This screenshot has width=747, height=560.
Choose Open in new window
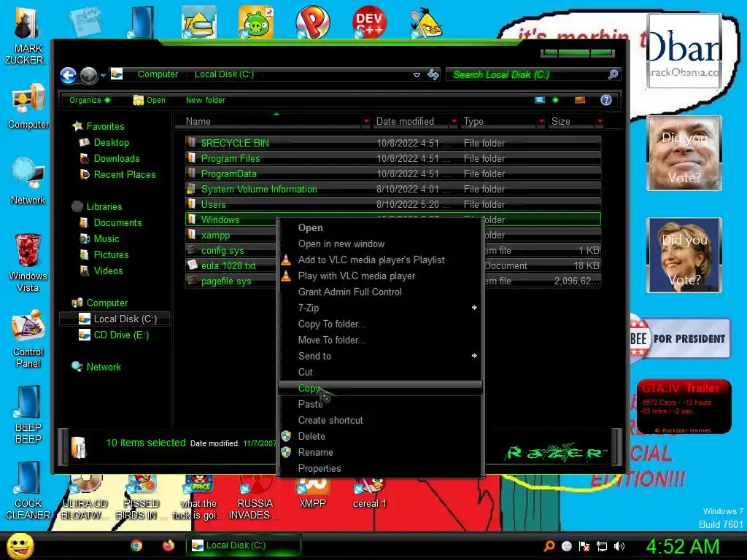click(380, 244)
